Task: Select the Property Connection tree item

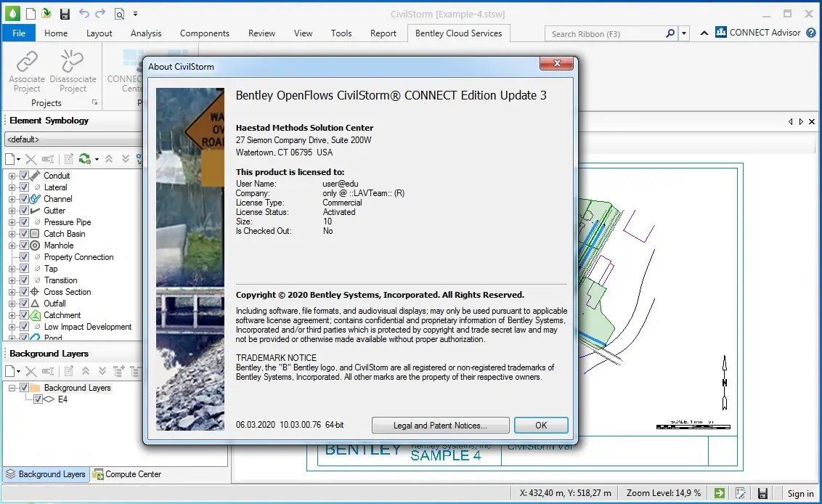Action: pyautogui.click(x=78, y=257)
